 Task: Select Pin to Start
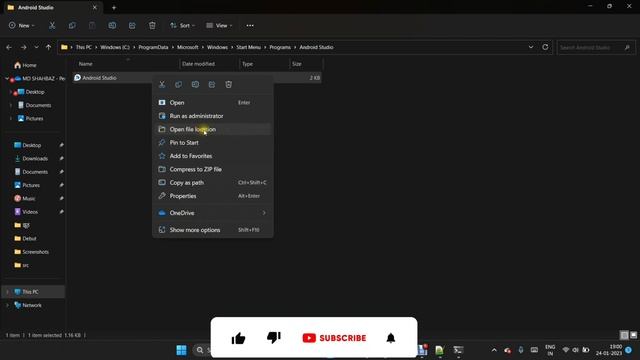click(213, 142)
